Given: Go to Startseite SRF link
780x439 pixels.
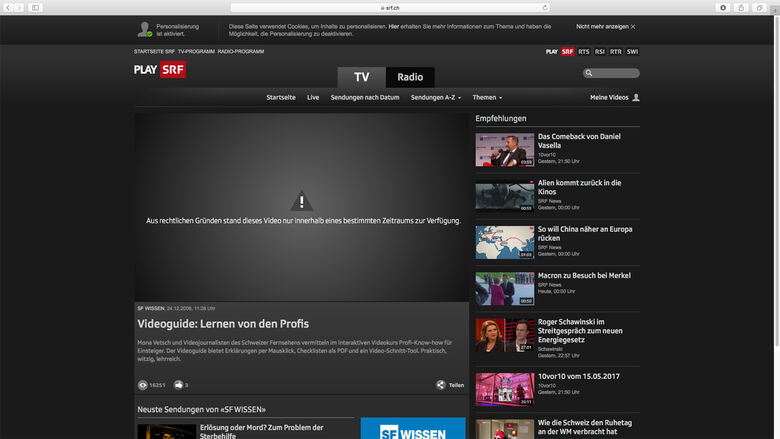Looking at the screenshot, I should [x=154, y=51].
